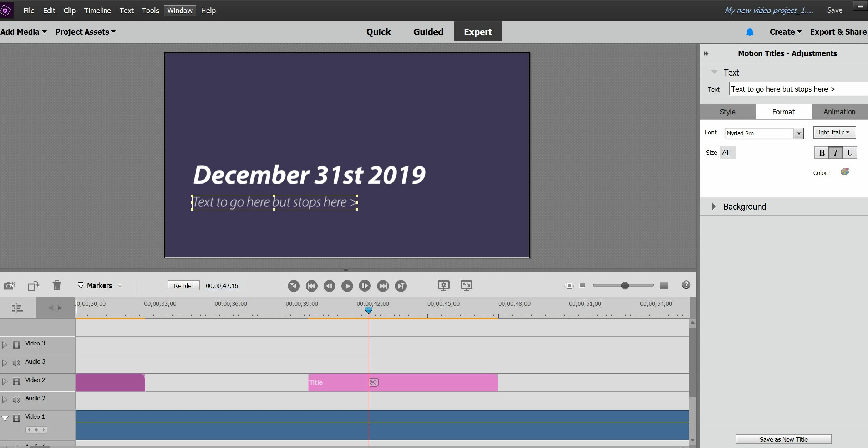Click the Save as New Title button
This screenshot has width=868, height=448.
[783, 439]
